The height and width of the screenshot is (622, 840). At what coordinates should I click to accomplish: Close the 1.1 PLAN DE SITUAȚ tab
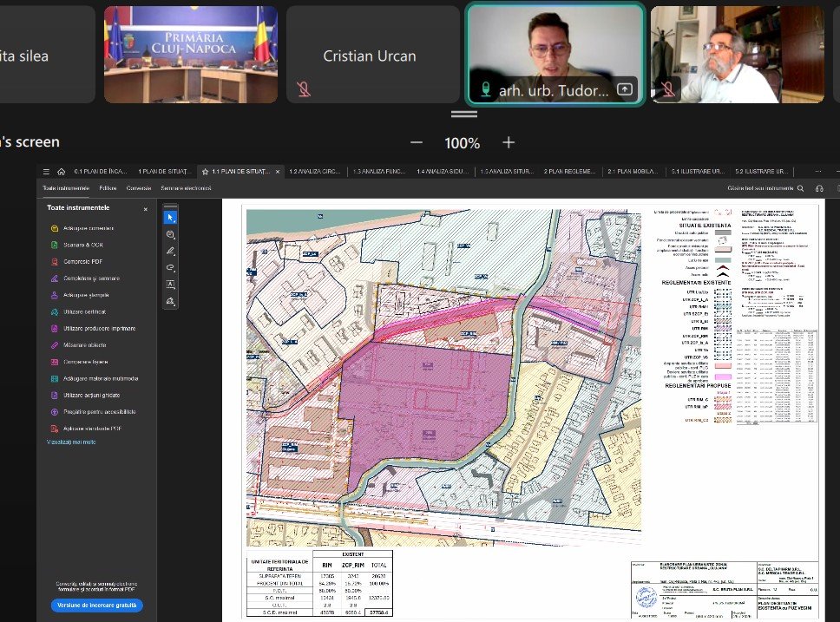(278, 172)
